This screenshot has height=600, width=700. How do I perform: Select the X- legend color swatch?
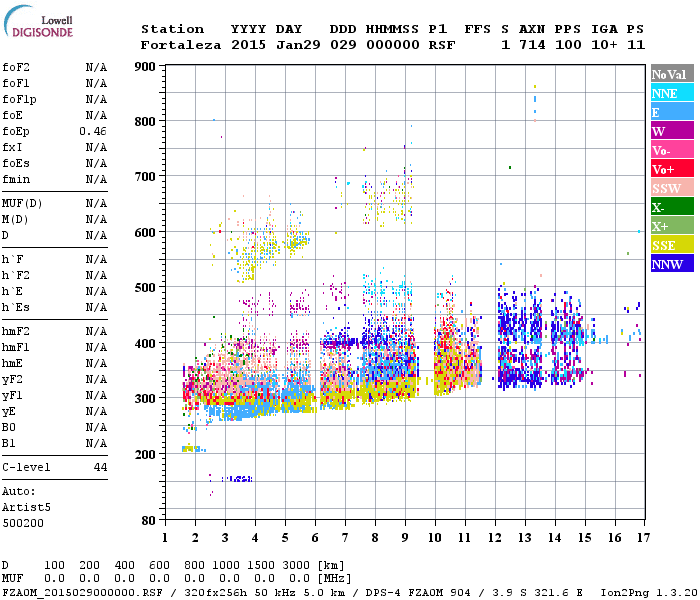[672, 207]
